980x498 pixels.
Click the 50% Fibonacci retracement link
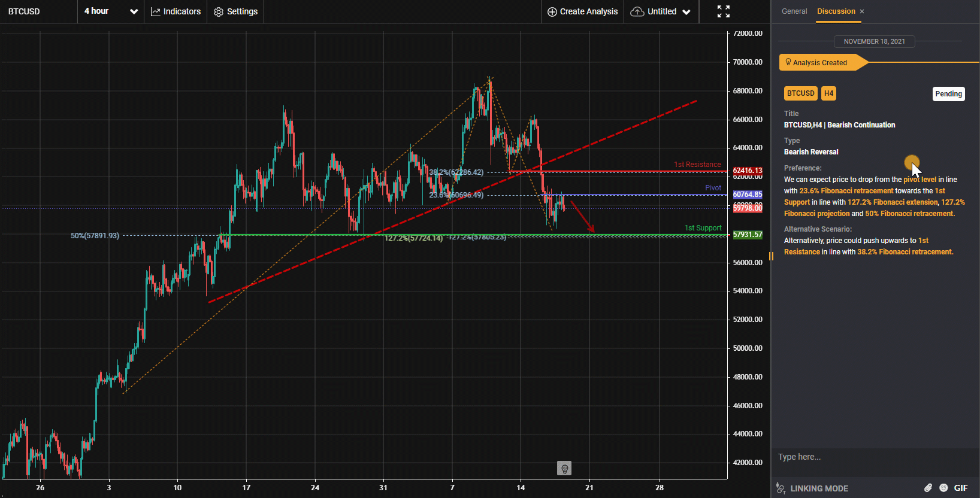pyautogui.click(x=910, y=214)
